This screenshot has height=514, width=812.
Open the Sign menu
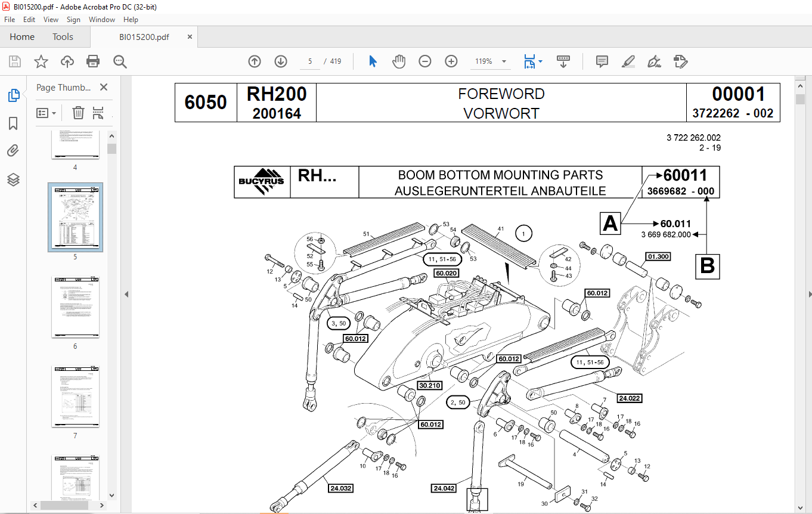click(x=73, y=20)
